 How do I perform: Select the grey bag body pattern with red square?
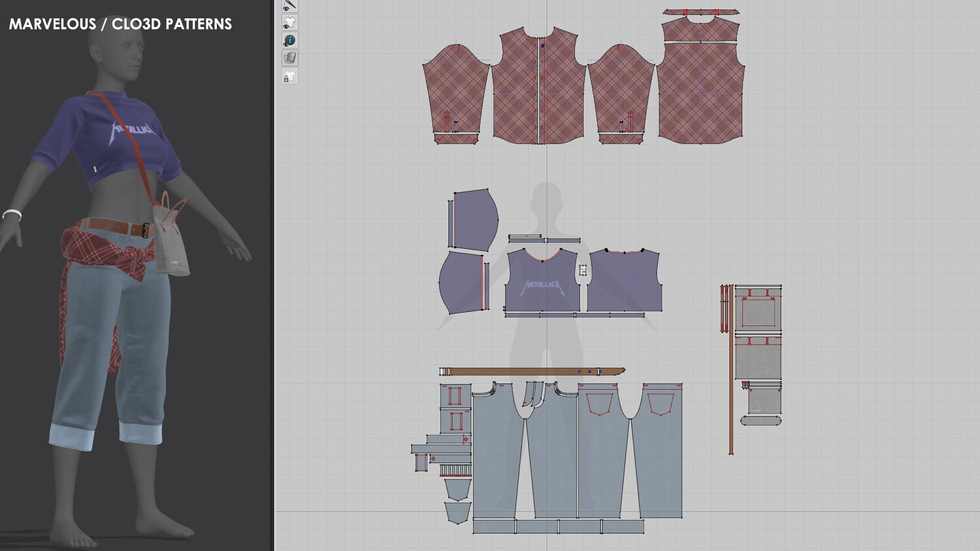(758, 311)
